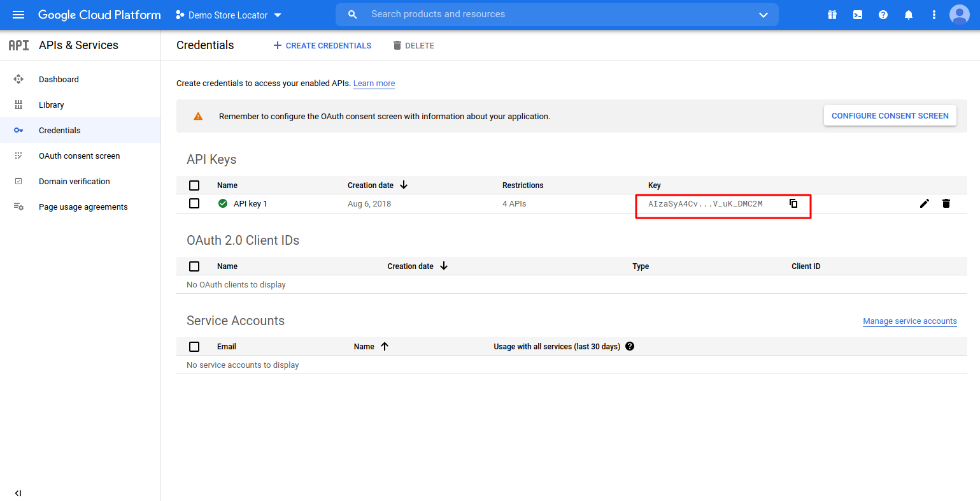Screen dimensions: 980x501
Task: Click the gift free trial icon
Action: click(832, 15)
